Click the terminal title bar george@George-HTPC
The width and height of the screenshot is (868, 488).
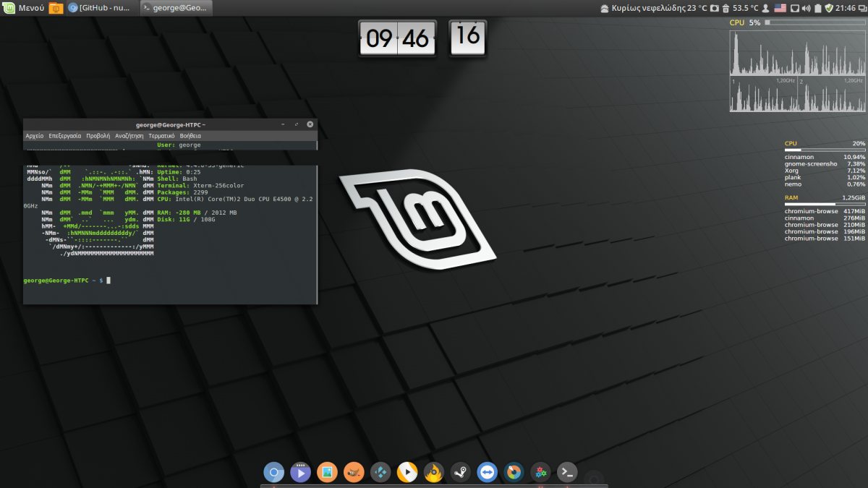[x=171, y=124]
